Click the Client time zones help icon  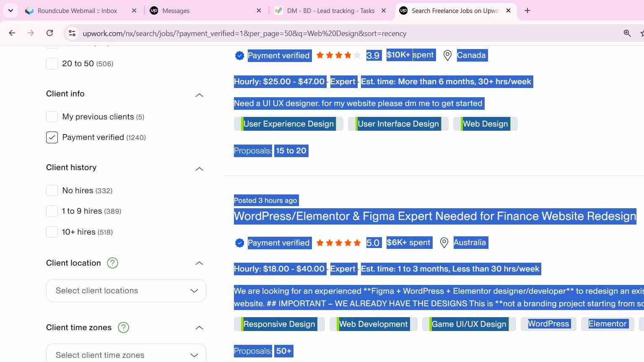point(123,327)
